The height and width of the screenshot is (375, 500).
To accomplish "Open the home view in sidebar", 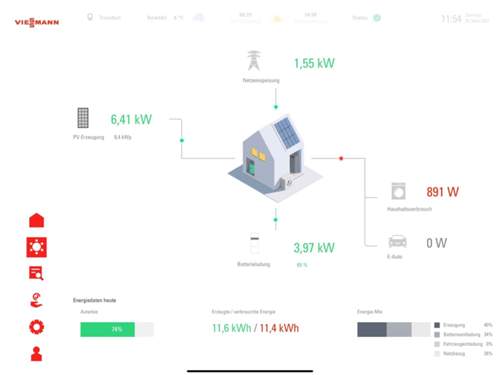I will tap(37, 220).
